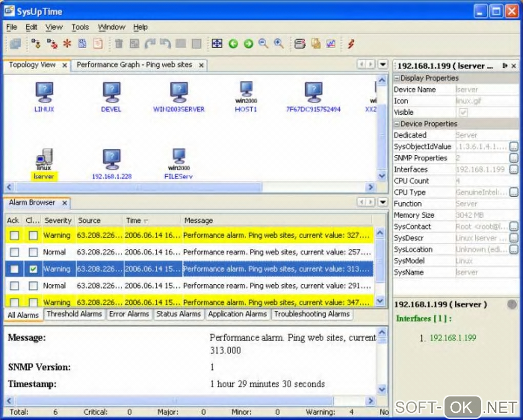Click the red asterisk toolbar icon
The height and width of the screenshot is (420, 523).
point(67,44)
